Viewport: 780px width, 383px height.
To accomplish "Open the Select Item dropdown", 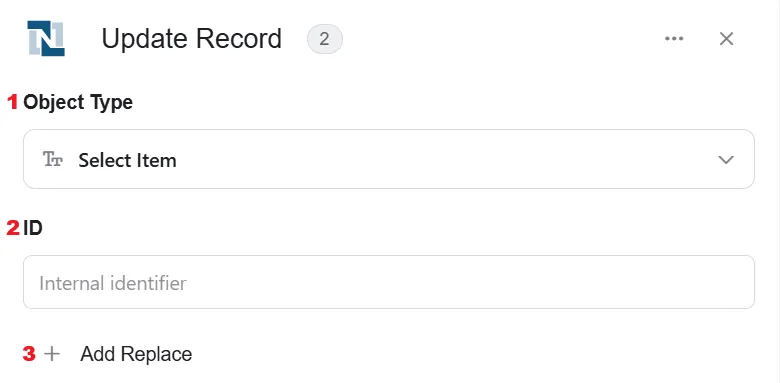I will (x=389, y=159).
